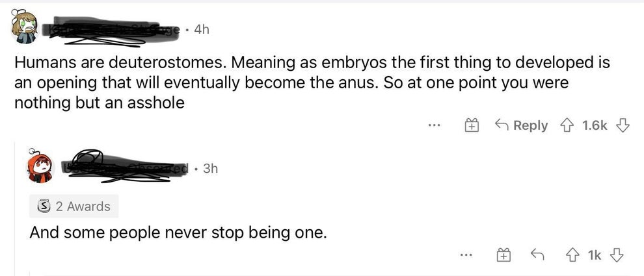The width and height of the screenshot is (644, 276).
Task: Click the 3h timestamp
Action: [209, 168]
